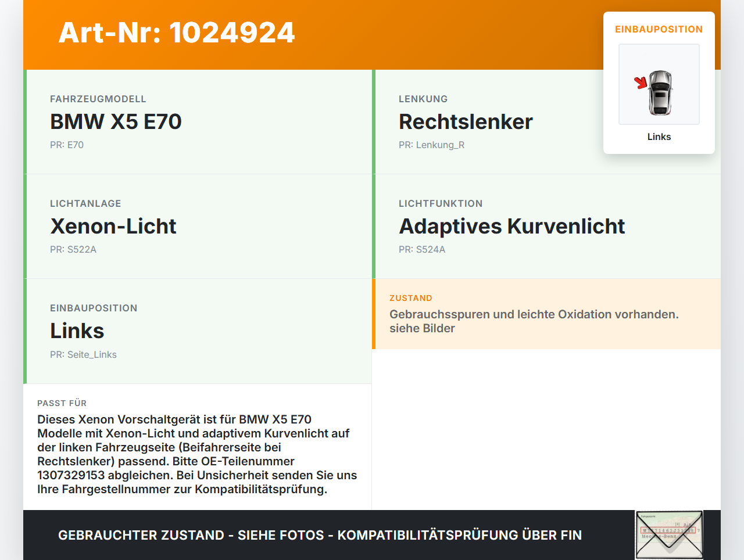Screen dimensions: 744x560
Task: Select the orange EINBAUPOSITION card header
Action: coord(659,29)
